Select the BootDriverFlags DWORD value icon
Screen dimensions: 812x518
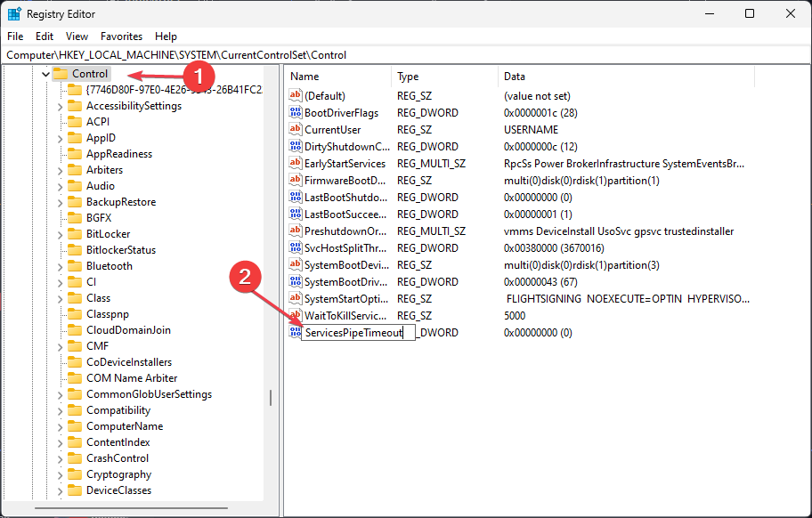[x=296, y=113]
